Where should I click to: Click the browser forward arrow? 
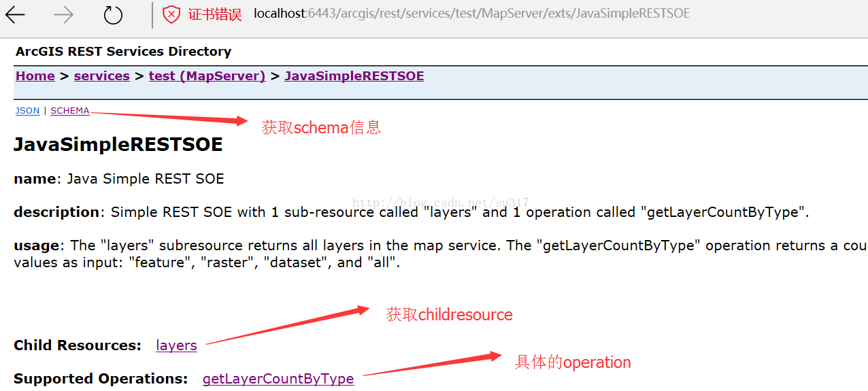click(x=63, y=14)
